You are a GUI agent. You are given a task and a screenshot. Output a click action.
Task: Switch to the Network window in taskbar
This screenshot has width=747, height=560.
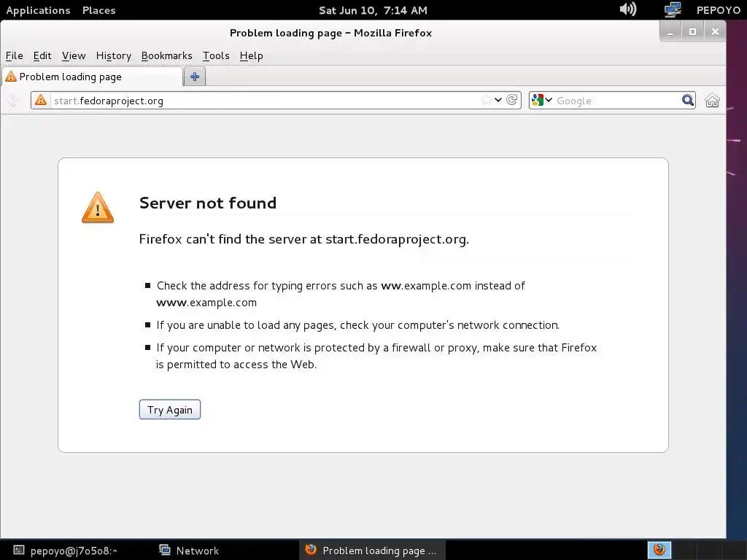(x=189, y=551)
